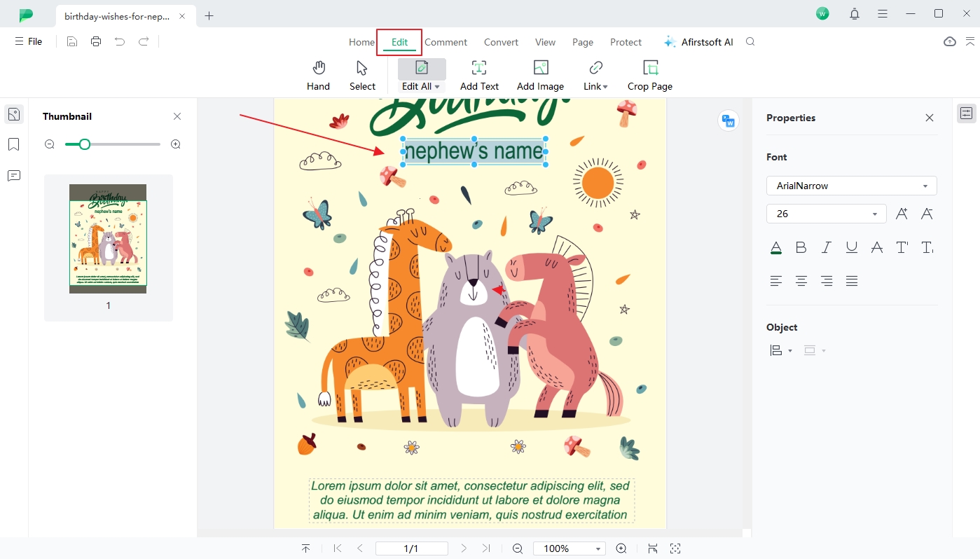This screenshot has height=559, width=980.
Task: Toggle subscript formatting
Action: [x=927, y=247]
